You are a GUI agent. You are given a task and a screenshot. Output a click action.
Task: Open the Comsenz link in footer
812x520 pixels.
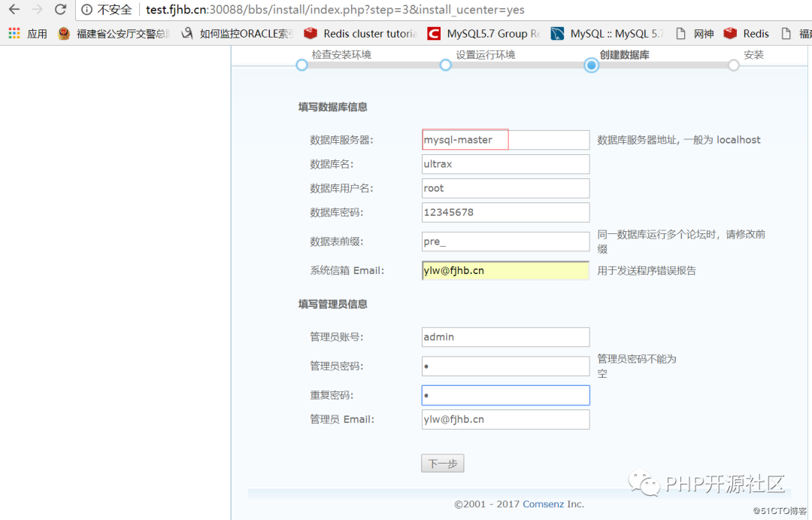[x=543, y=504]
